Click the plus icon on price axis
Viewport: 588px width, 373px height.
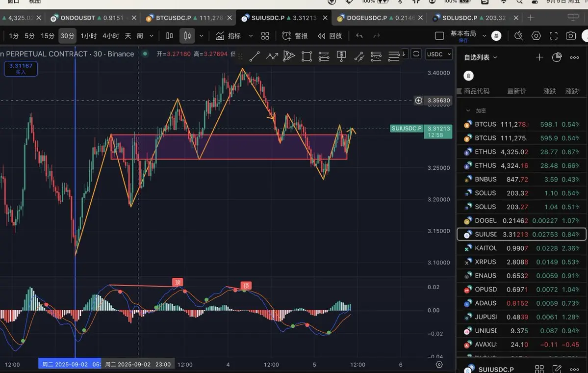point(418,100)
